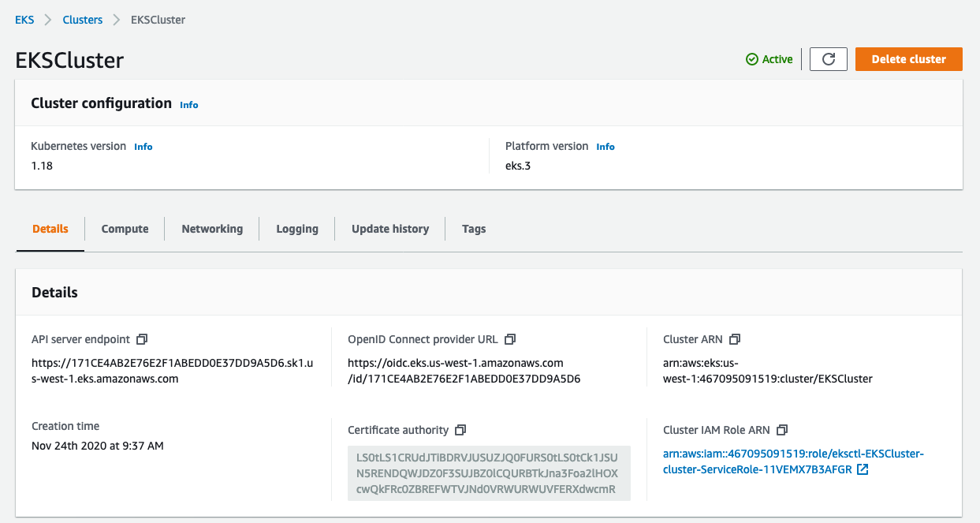
Task: Open external link icon for IAM role
Action: pyautogui.click(x=863, y=469)
